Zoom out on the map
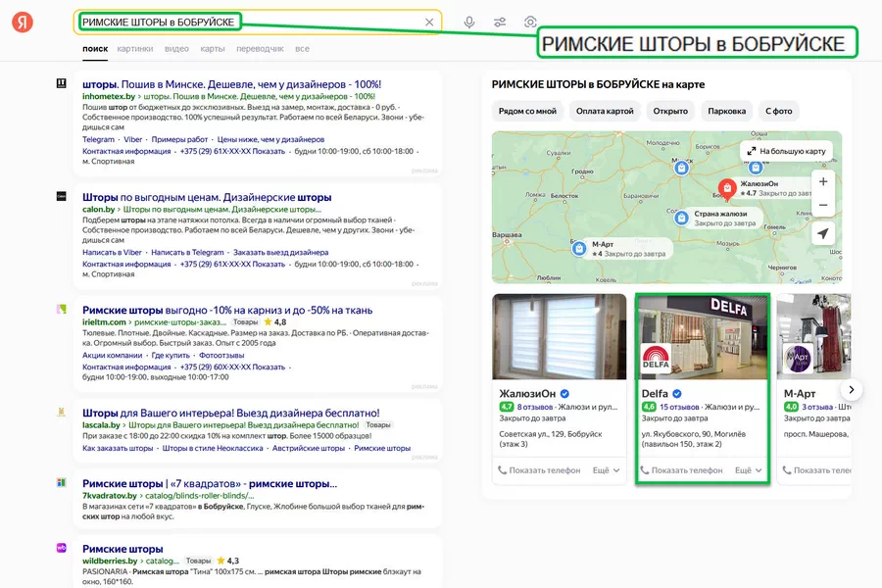The width and height of the screenshot is (882, 588). (x=823, y=205)
